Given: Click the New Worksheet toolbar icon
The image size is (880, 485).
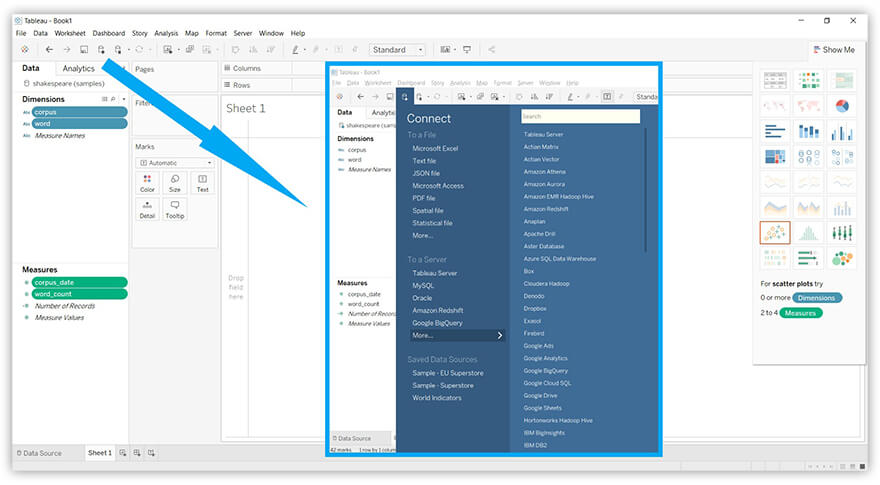Looking at the screenshot, I should coord(168,49).
